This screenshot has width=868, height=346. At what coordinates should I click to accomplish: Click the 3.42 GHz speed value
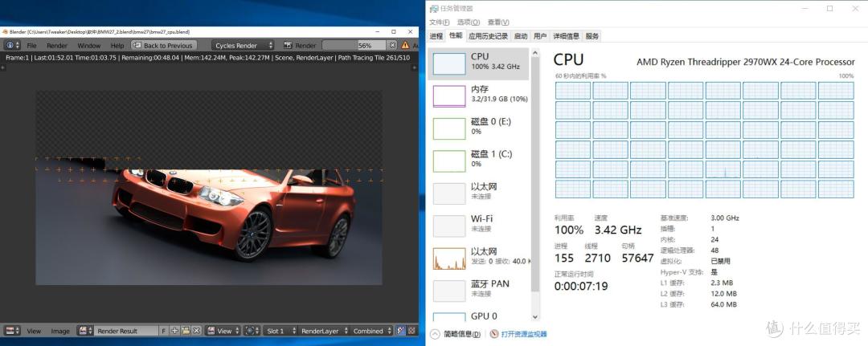click(x=618, y=230)
